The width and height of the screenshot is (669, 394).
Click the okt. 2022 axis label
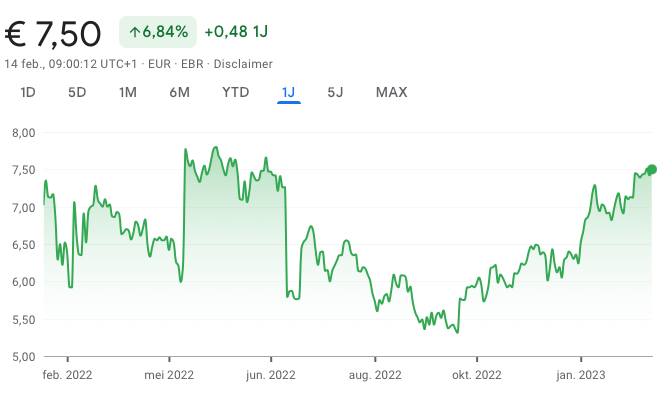477,375
